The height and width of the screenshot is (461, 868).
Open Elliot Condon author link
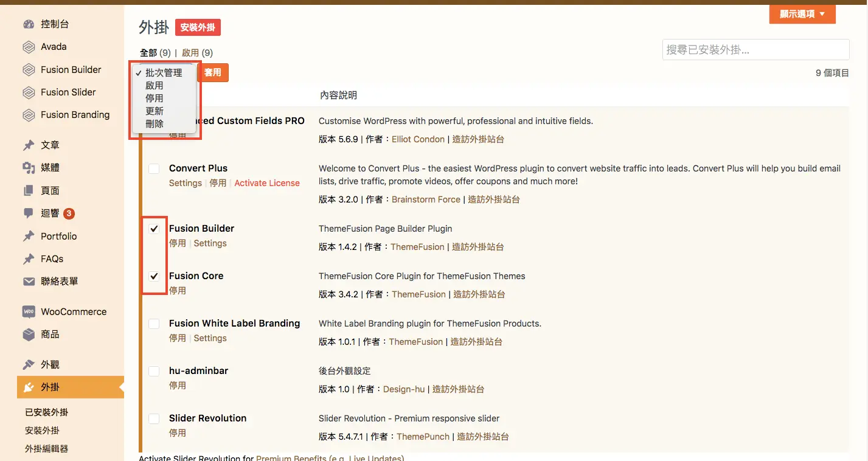click(x=418, y=139)
